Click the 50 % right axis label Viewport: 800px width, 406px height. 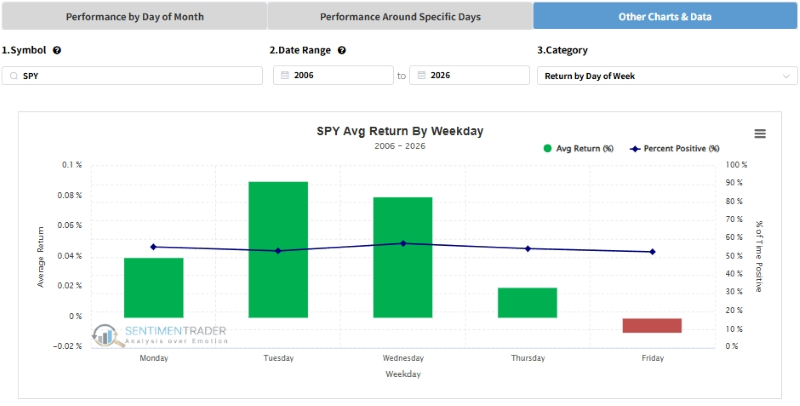click(734, 256)
